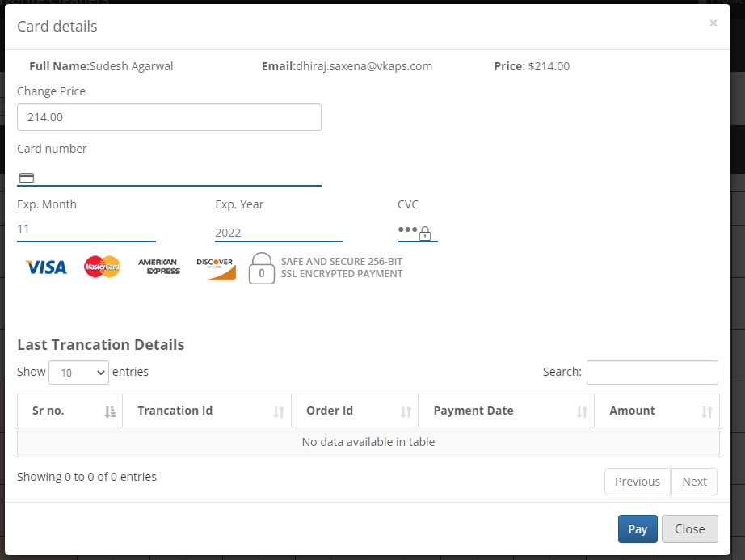
Task: Click the Discover card logo
Action: coord(216,268)
